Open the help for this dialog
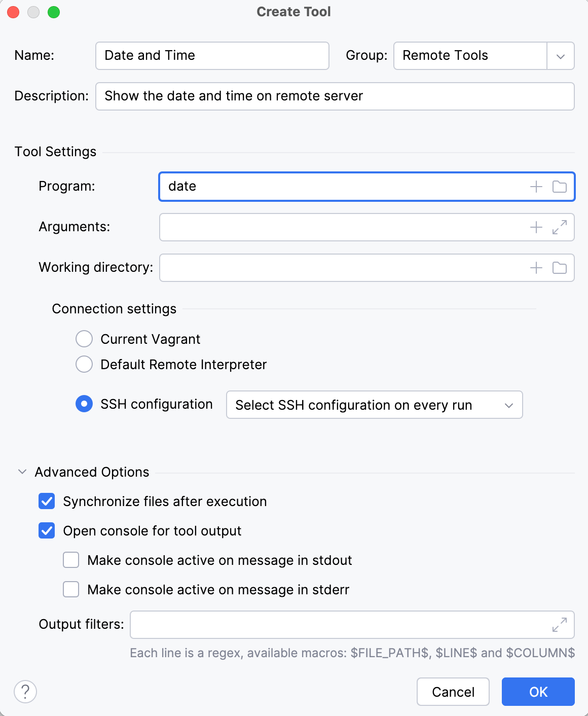This screenshot has width=588, height=716. [24, 691]
